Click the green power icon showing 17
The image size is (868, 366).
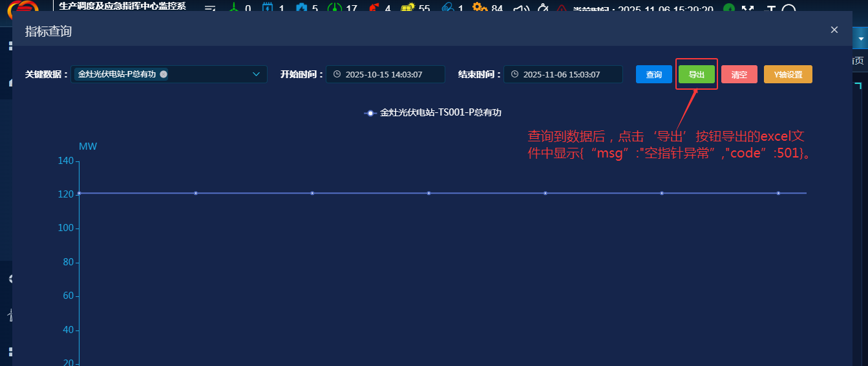click(335, 8)
